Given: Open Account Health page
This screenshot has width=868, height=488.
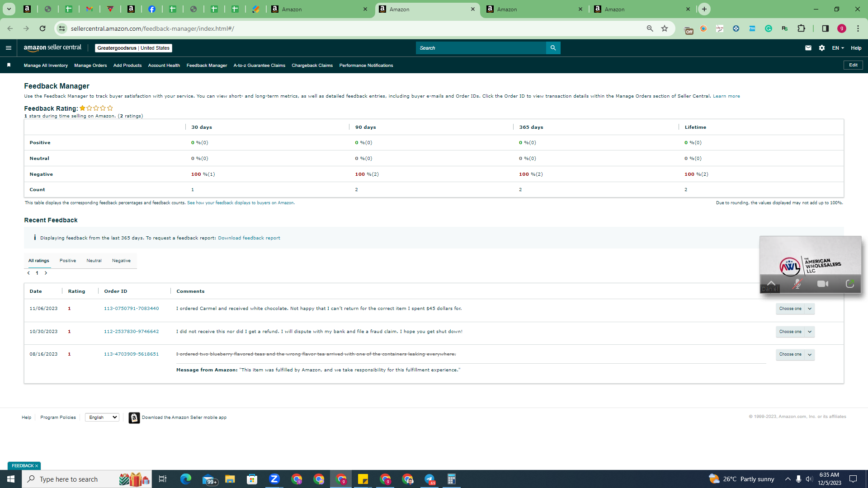Looking at the screenshot, I should [164, 66].
